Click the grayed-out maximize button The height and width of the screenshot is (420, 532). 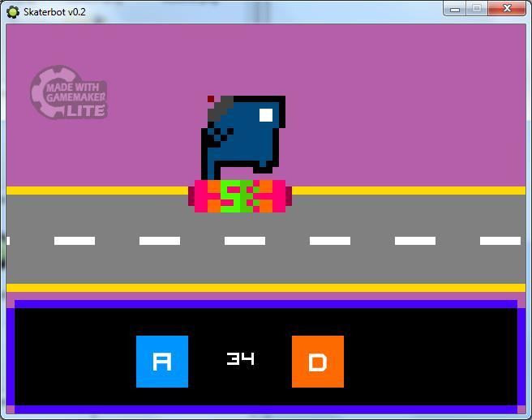[477, 8]
